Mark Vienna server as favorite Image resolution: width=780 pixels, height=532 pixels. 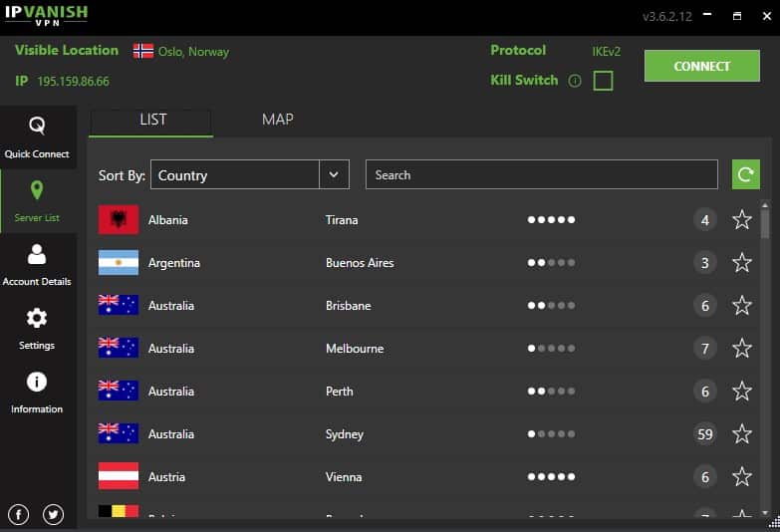[x=742, y=476]
